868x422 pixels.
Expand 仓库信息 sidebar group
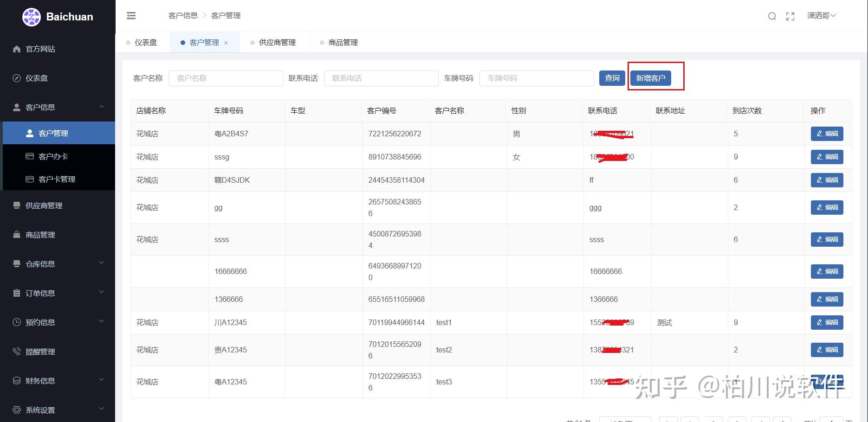coord(58,264)
